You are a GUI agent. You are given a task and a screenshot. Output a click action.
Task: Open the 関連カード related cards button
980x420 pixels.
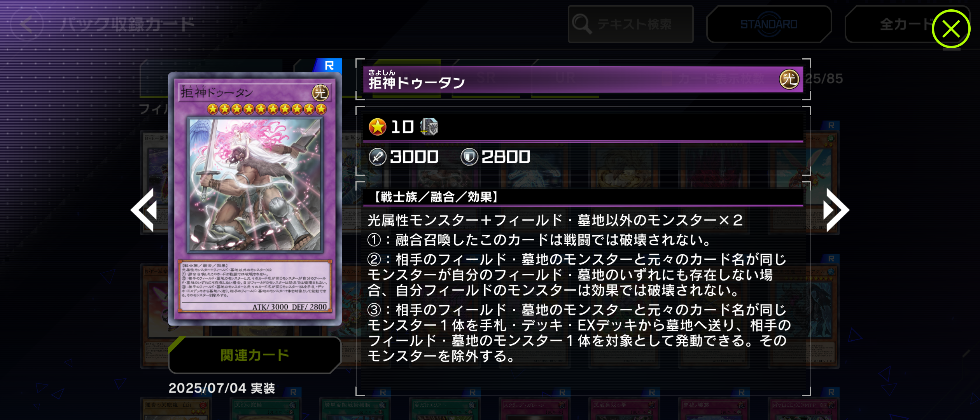coord(255,355)
